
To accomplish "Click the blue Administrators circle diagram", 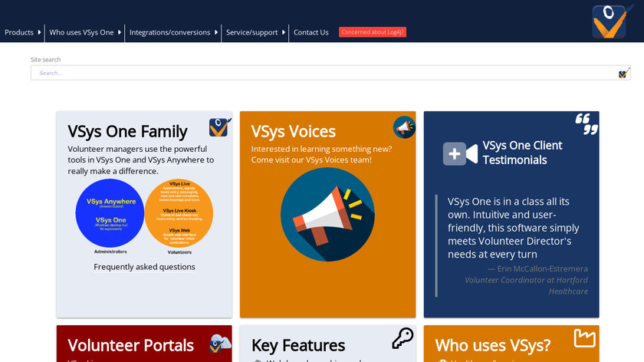I will pyautogui.click(x=110, y=213).
